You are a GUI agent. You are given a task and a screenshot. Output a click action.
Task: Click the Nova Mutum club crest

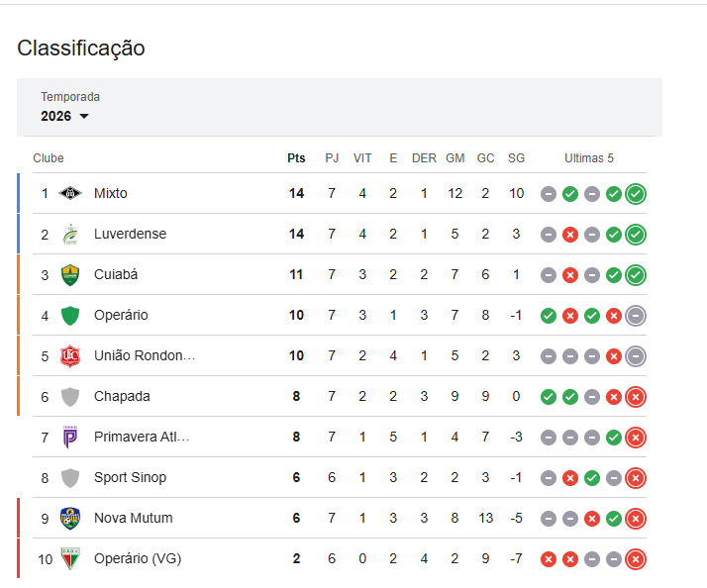point(69,518)
